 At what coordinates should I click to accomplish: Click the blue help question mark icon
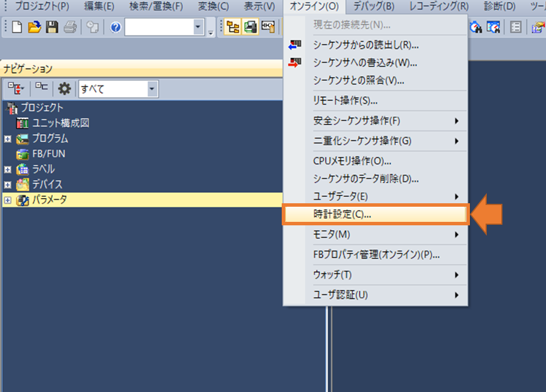pyautogui.click(x=115, y=27)
